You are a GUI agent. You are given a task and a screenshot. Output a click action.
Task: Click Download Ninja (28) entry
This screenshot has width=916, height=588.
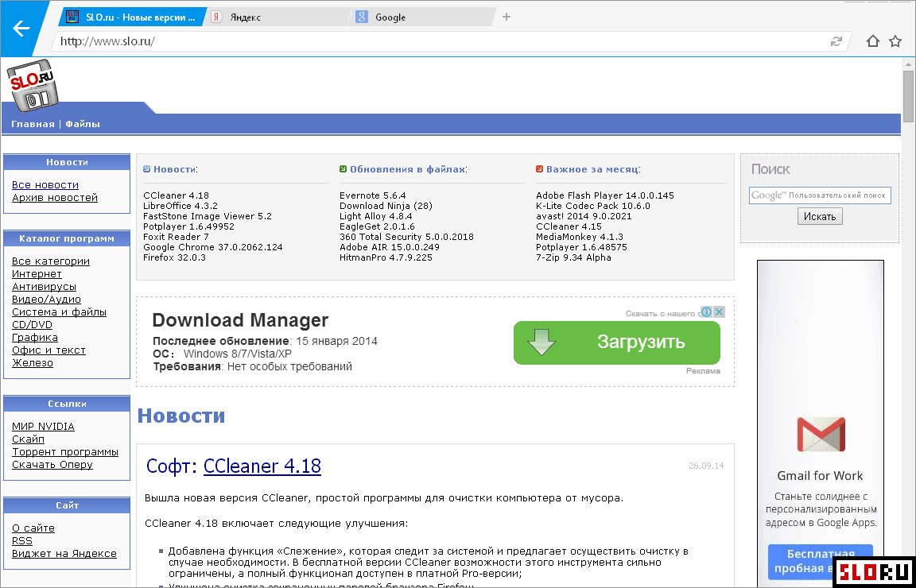pos(386,206)
